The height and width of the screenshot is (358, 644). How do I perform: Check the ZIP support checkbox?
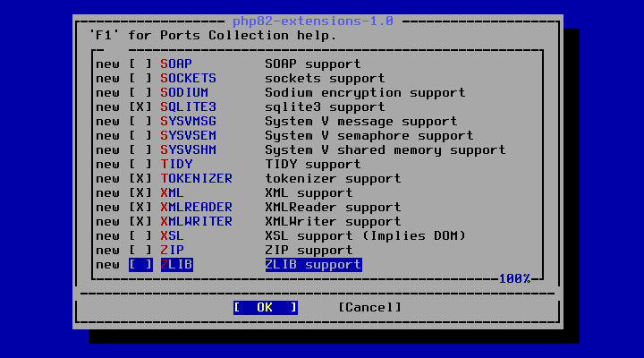140,251
